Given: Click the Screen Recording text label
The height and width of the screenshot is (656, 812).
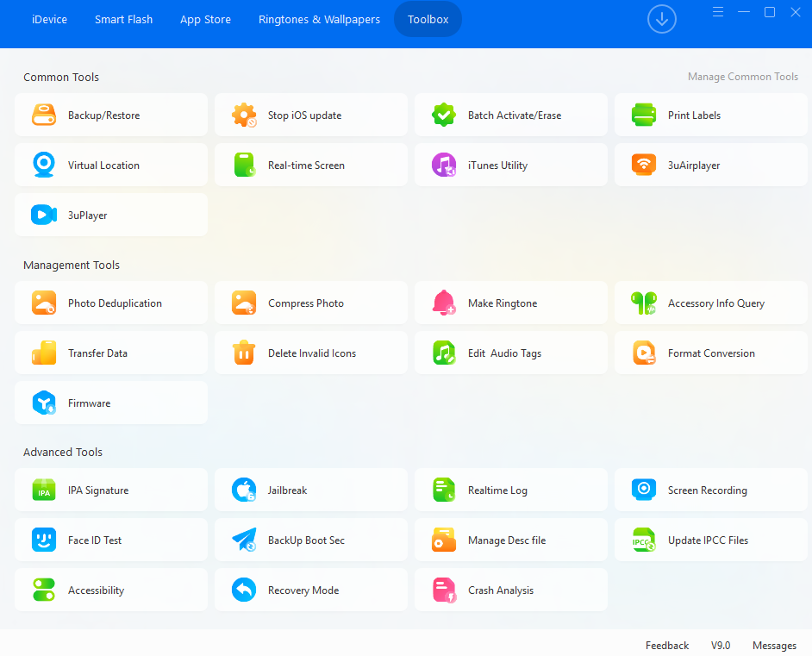Looking at the screenshot, I should pyautogui.click(x=708, y=490).
